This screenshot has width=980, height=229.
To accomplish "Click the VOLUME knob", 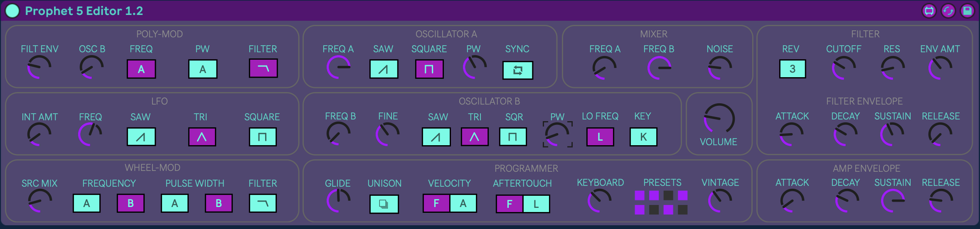I will point(719,119).
